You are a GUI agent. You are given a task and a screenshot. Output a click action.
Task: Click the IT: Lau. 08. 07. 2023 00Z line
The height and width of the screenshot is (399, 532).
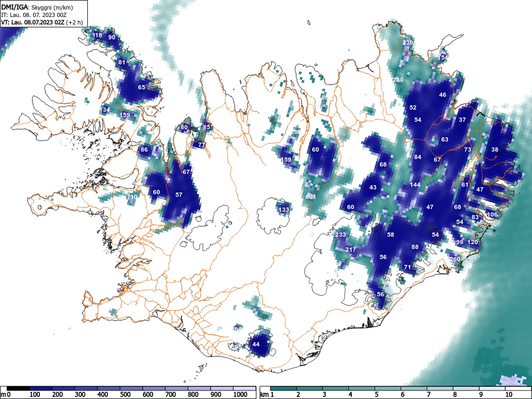(34, 15)
